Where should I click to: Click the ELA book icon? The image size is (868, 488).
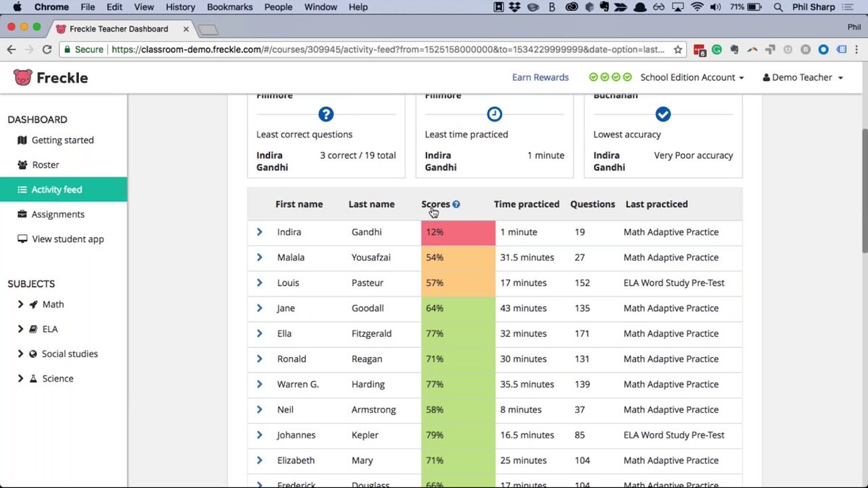pyautogui.click(x=33, y=329)
